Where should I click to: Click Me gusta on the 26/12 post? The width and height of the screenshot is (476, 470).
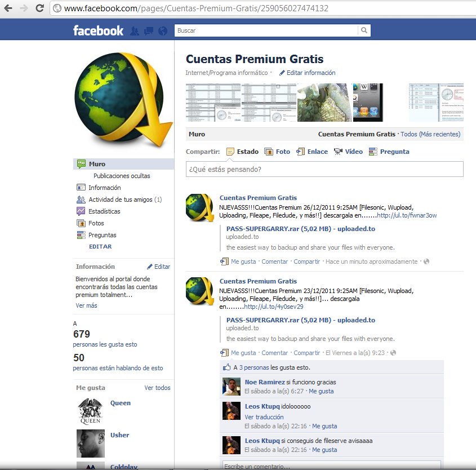click(243, 261)
